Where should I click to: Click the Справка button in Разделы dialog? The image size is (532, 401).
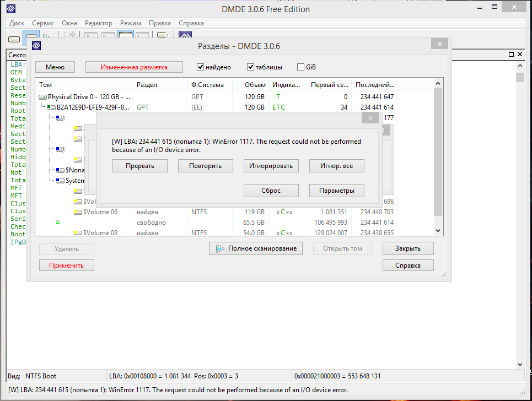408,265
